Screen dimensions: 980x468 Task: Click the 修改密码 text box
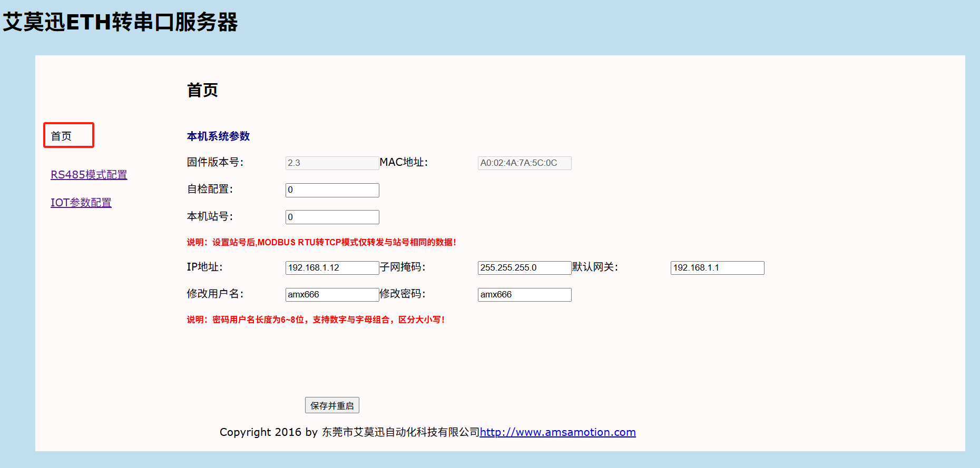click(524, 295)
